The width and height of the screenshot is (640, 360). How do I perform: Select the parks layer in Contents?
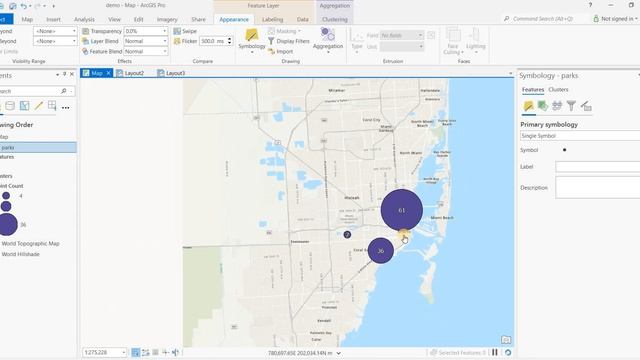coord(38,147)
